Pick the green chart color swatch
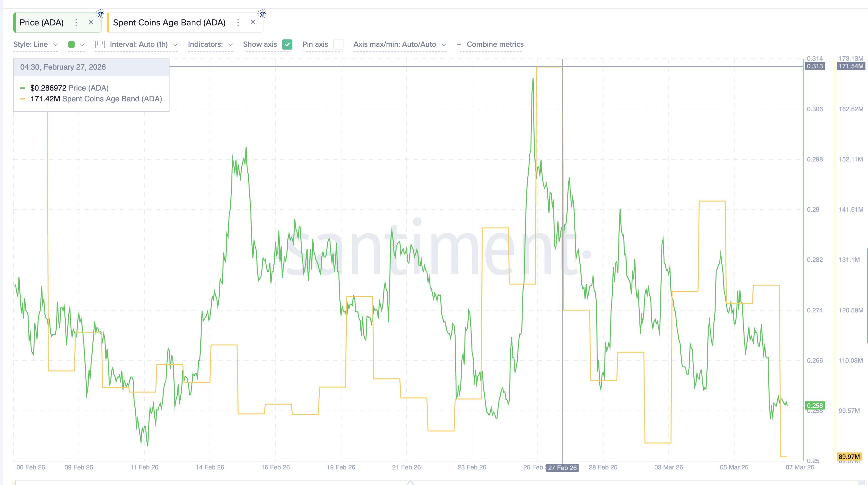Screen dimensions: 868x485 point(72,44)
